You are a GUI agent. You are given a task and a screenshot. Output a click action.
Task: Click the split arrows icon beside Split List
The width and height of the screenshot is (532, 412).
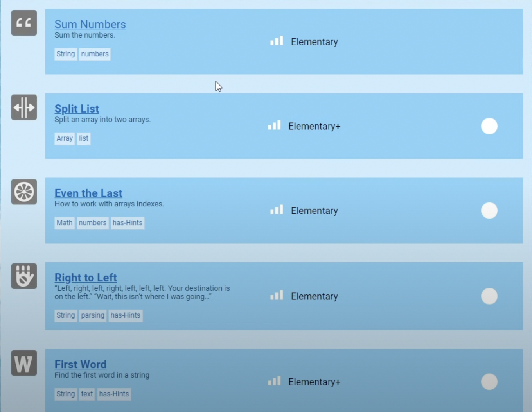pyautogui.click(x=24, y=107)
